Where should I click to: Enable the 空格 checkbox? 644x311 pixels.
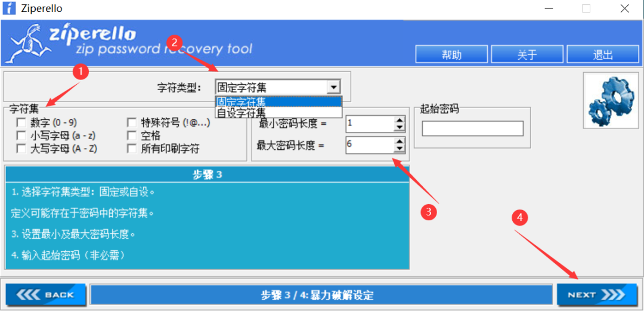point(131,136)
